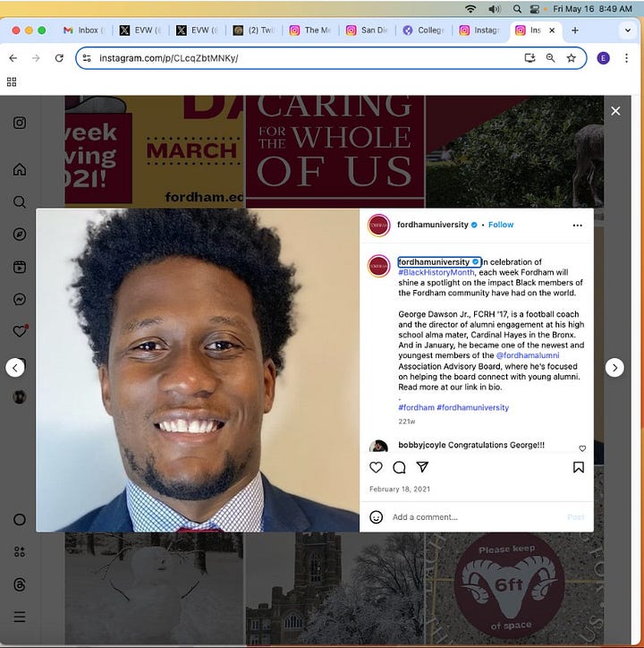Expand the tab search dropdown
This screenshot has height=648, width=644.
coord(628,30)
